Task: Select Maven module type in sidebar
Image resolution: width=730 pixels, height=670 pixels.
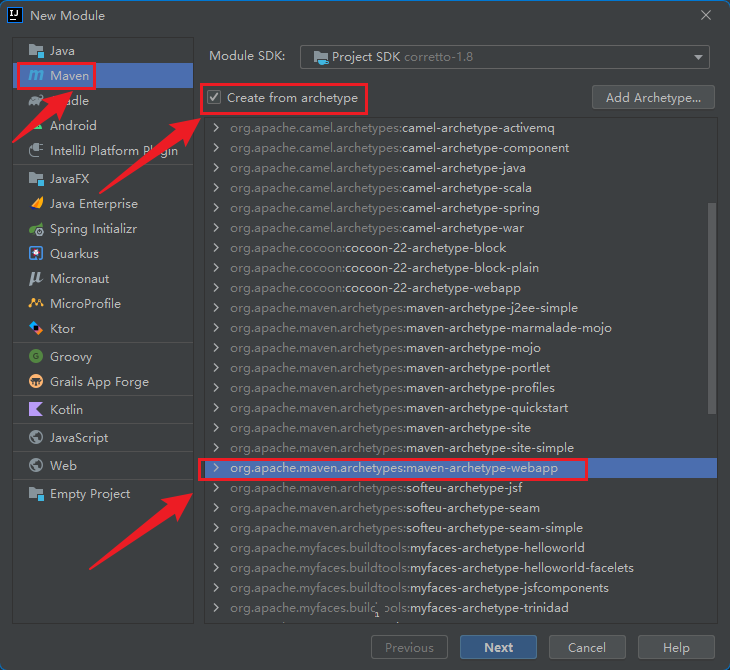Action: (70, 75)
